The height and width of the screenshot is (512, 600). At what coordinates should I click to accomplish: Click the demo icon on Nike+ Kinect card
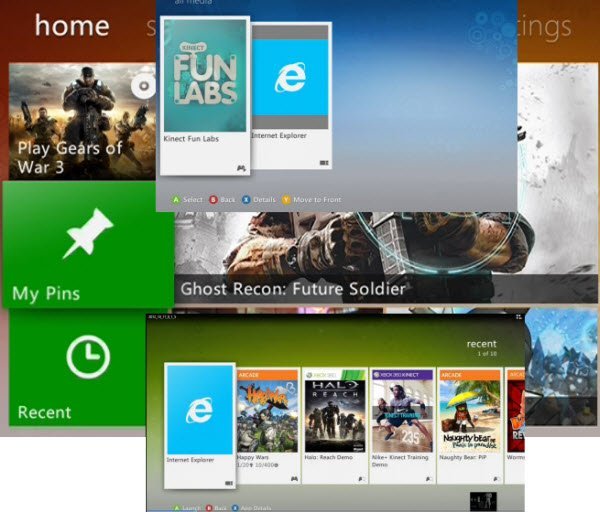429,479
